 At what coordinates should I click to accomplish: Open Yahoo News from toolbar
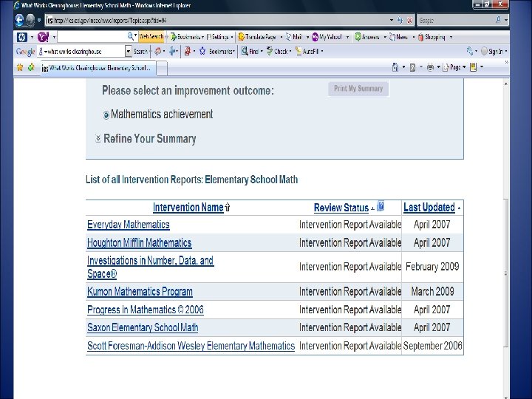click(398, 37)
